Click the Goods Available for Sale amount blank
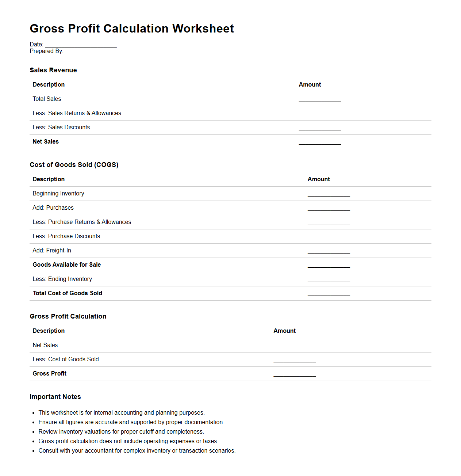 329,265
